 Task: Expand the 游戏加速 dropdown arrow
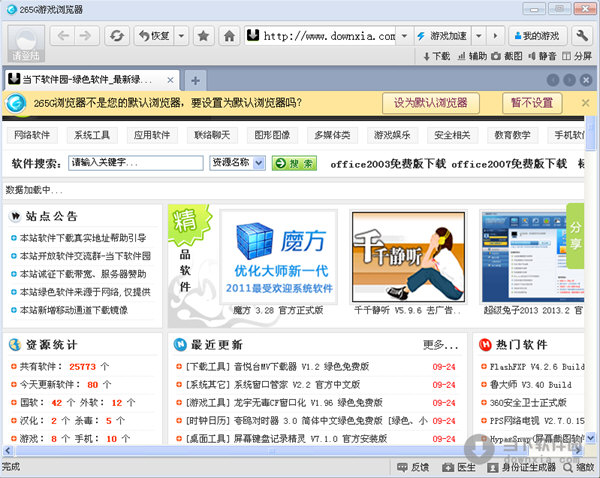[479, 36]
